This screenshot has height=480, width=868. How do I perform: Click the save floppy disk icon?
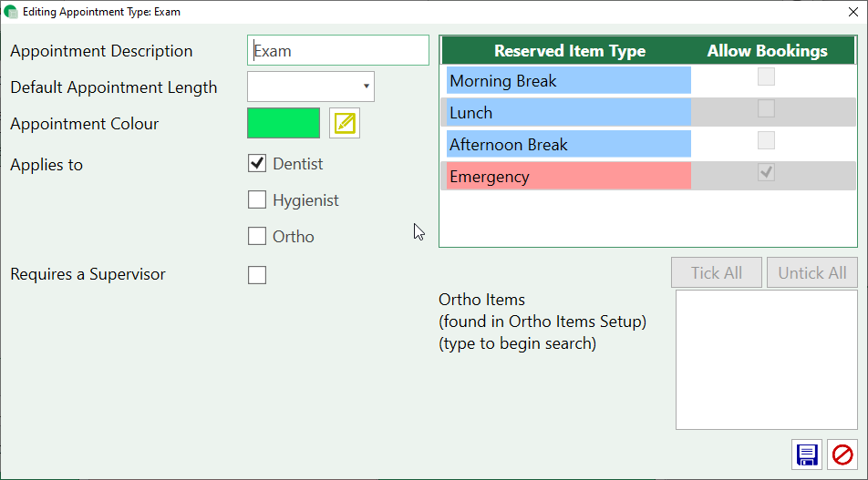pos(806,454)
